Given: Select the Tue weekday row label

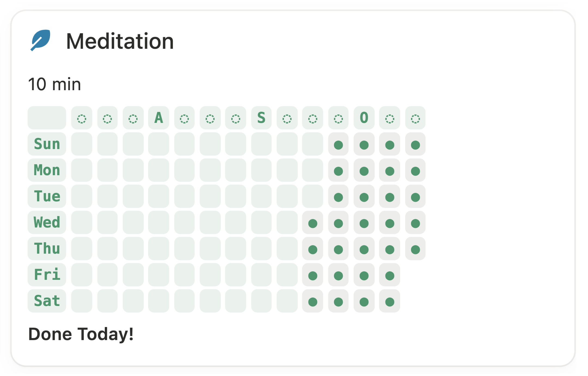Looking at the screenshot, I should tap(47, 196).
